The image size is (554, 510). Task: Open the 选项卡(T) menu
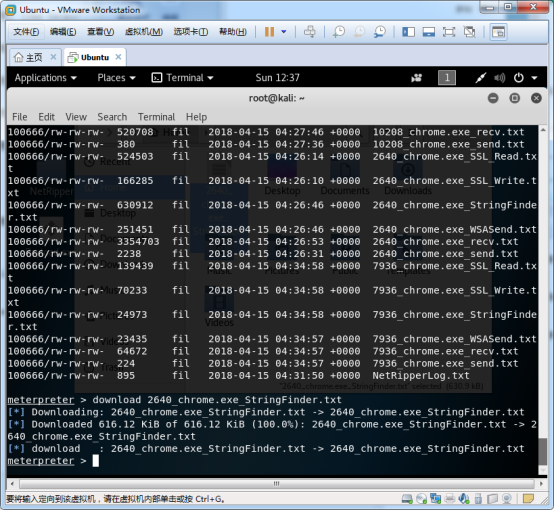point(191,32)
